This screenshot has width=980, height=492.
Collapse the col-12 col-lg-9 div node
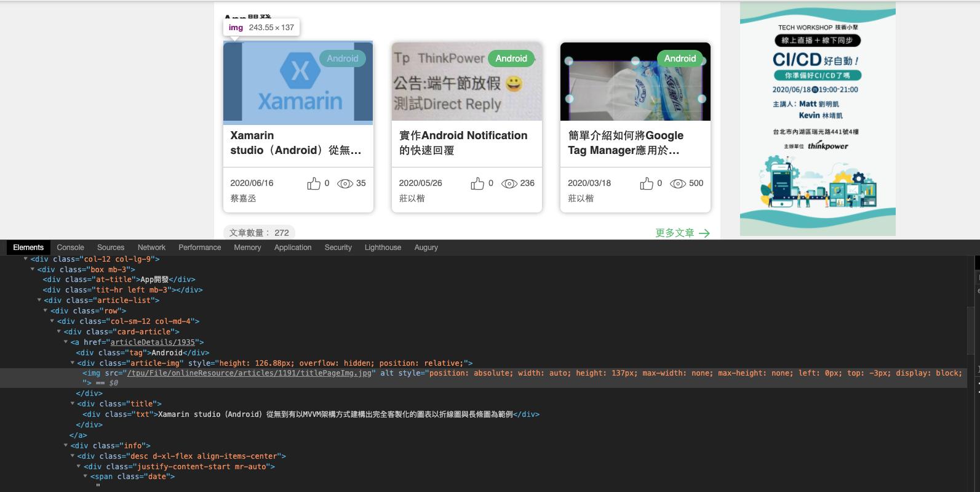(x=26, y=259)
